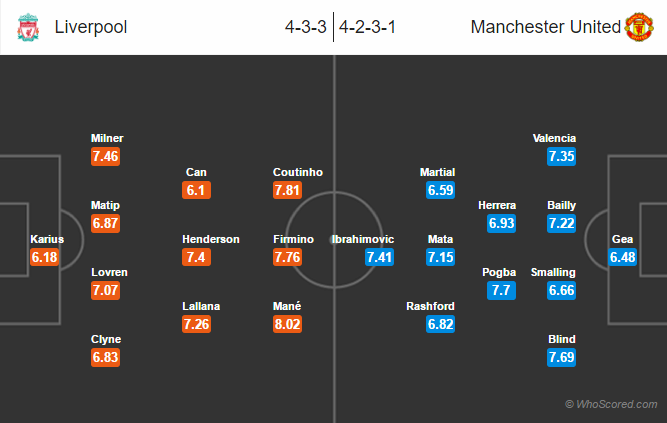Click Coutinho's 7.81 rating badge
The image size is (667, 423).
tap(287, 190)
